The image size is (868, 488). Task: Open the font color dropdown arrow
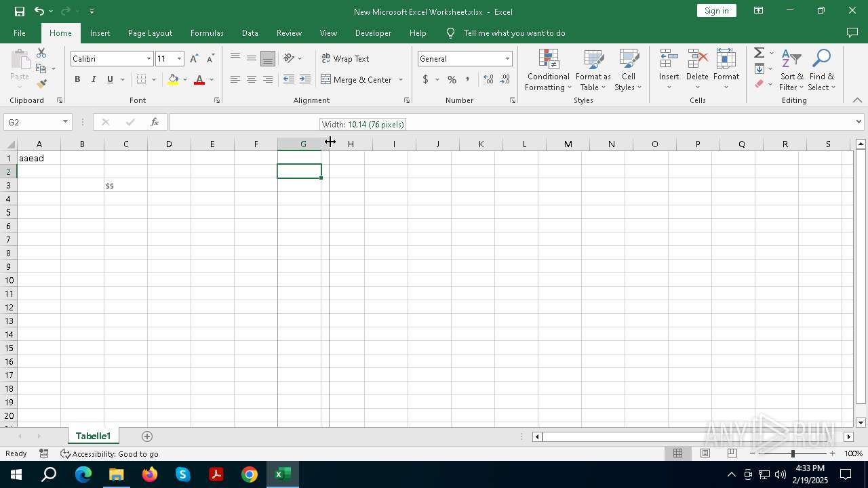pyautogui.click(x=212, y=79)
